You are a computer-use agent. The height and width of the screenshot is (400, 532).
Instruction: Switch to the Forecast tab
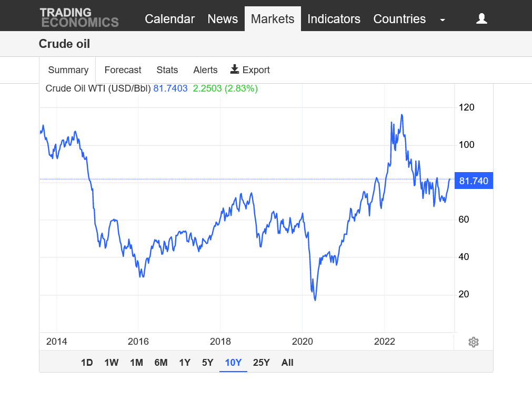point(123,70)
